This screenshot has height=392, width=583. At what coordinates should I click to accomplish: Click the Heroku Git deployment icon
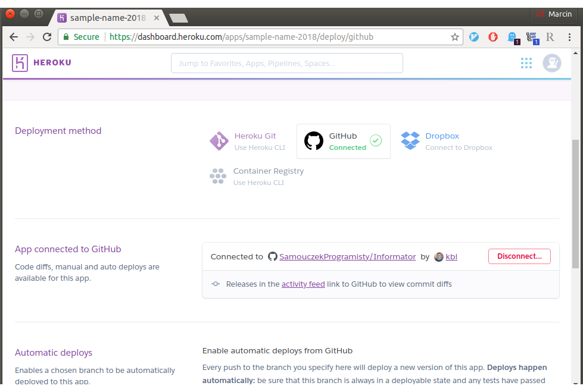[219, 141]
